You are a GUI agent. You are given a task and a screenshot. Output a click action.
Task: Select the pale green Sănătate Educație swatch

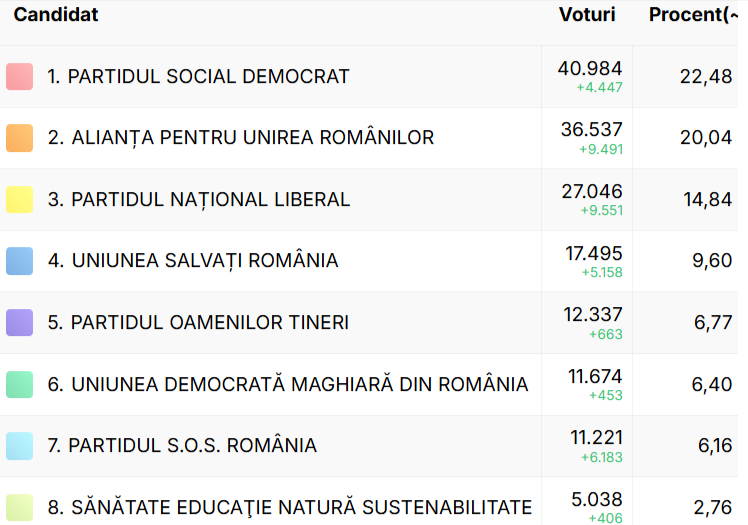click(20, 507)
